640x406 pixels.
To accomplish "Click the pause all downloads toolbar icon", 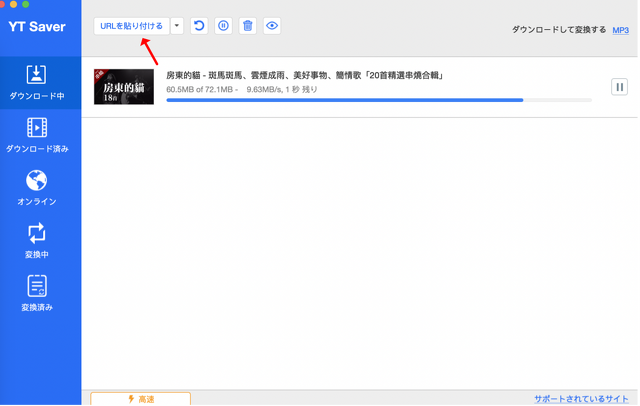I will point(223,26).
